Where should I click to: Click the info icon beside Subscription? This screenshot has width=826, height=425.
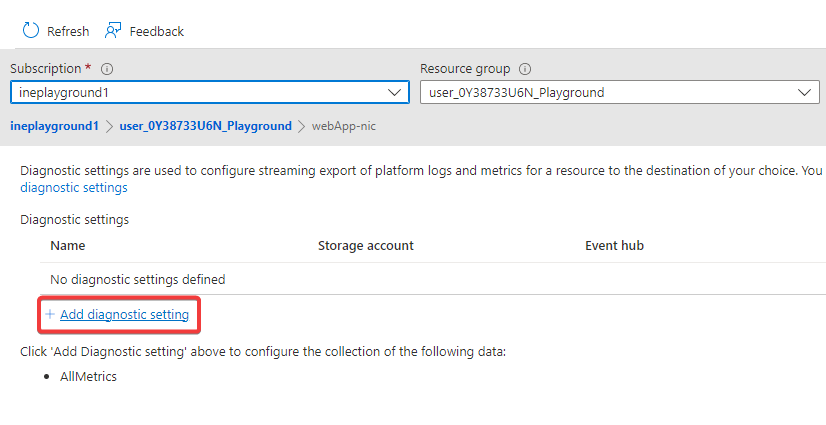pos(107,69)
